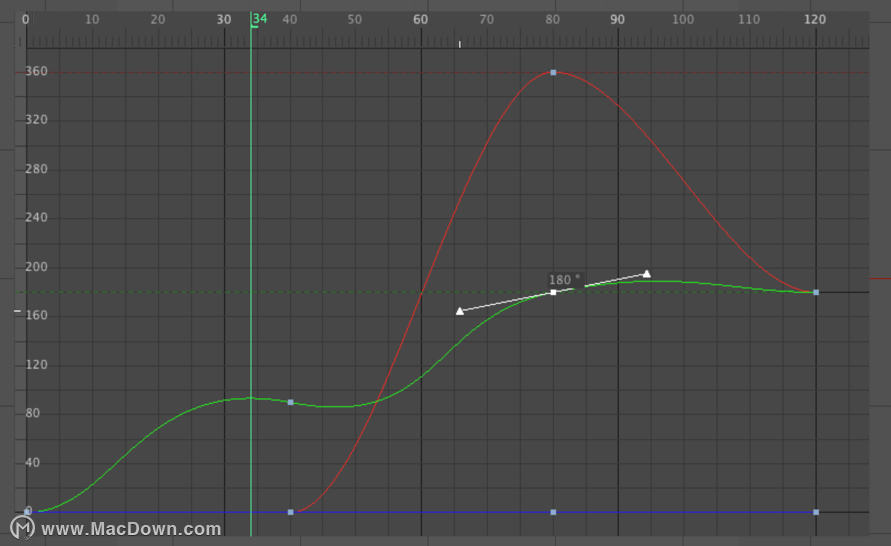This screenshot has height=546, width=891.
Task: Click the '180 °' value readout near the keyframe
Action: pyautogui.click(x=564, y=280)
